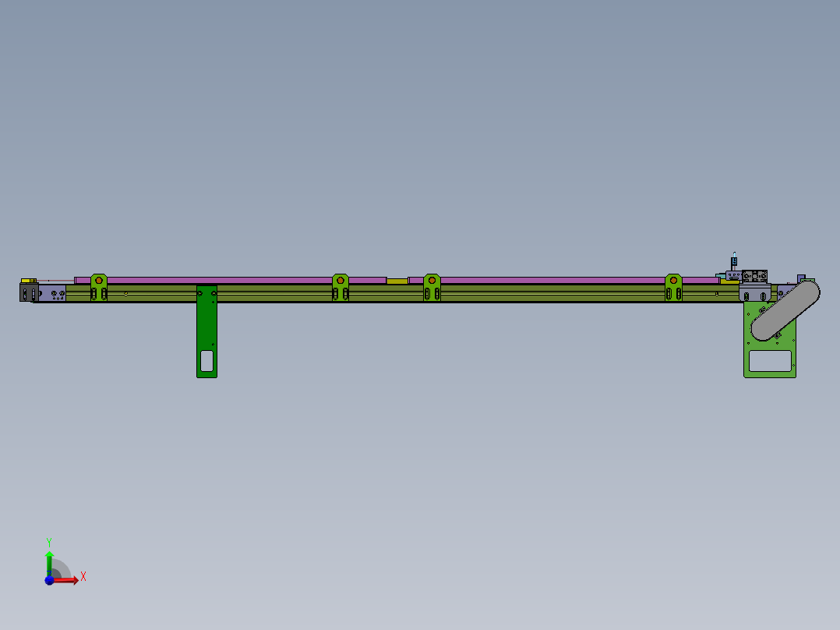Click the rectangular cutout in dark green leg
The image size is (840, 630).
click(206, 360)
